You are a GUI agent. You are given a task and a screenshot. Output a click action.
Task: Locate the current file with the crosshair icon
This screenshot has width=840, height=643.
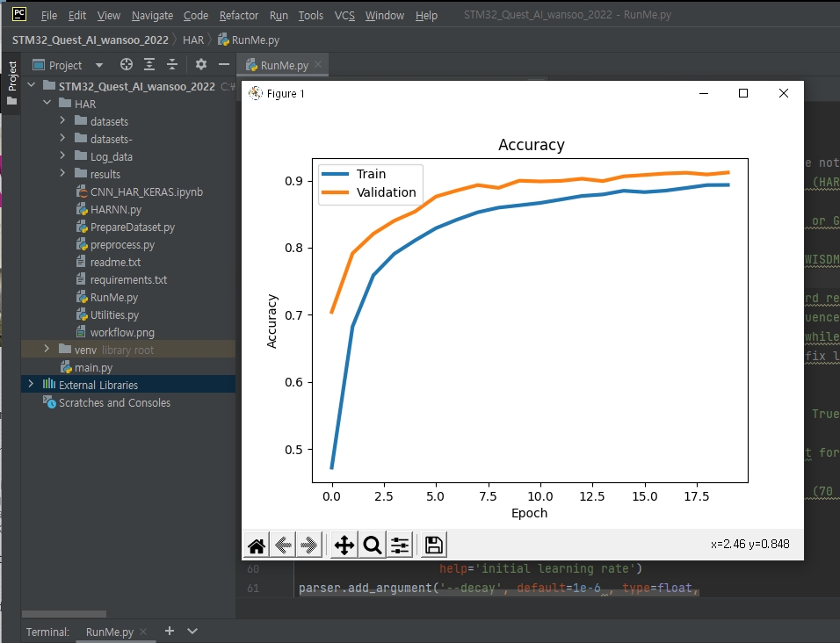[127, 65]
